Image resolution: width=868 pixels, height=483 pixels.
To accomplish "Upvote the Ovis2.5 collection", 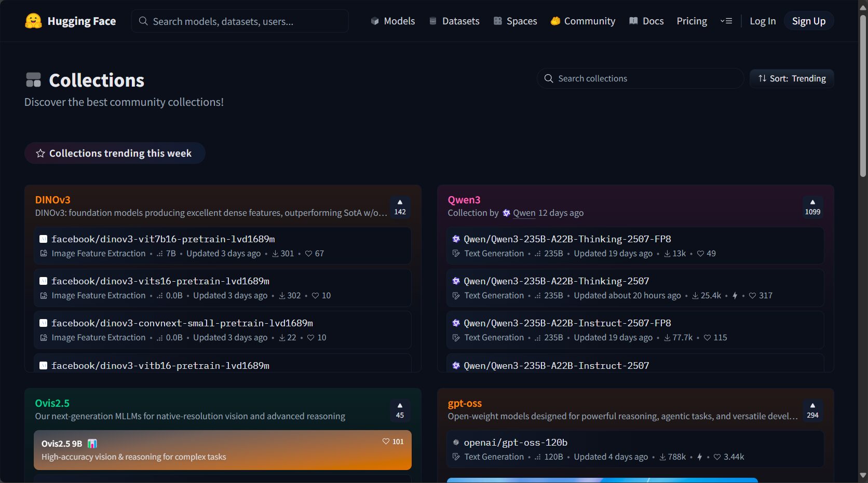I will [400, 410].
